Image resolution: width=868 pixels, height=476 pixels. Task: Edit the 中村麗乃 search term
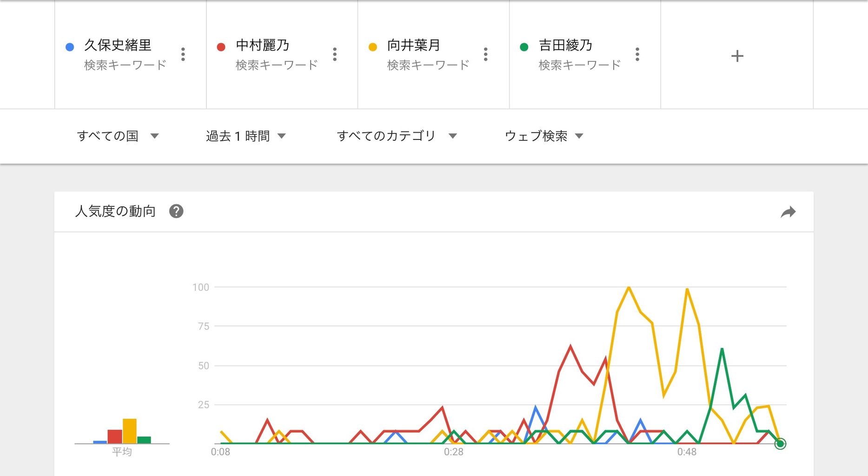262,45
